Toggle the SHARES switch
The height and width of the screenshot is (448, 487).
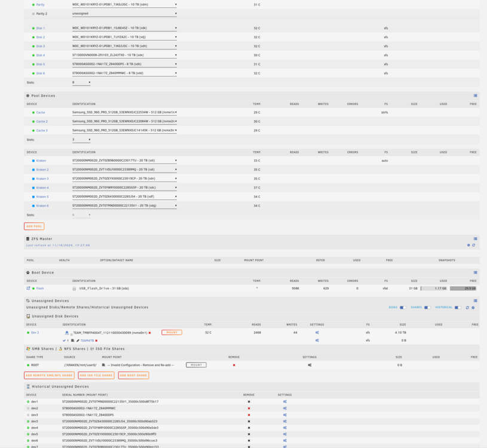pos(427,308)
